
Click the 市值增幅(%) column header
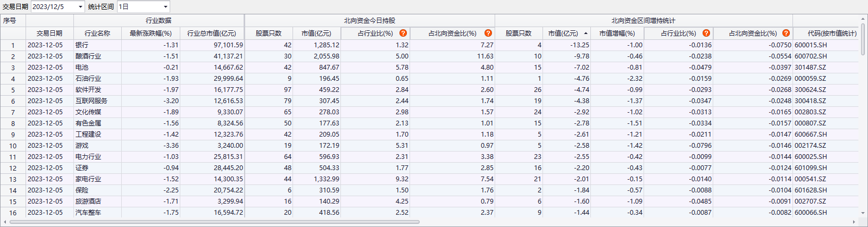coord(617,33)
